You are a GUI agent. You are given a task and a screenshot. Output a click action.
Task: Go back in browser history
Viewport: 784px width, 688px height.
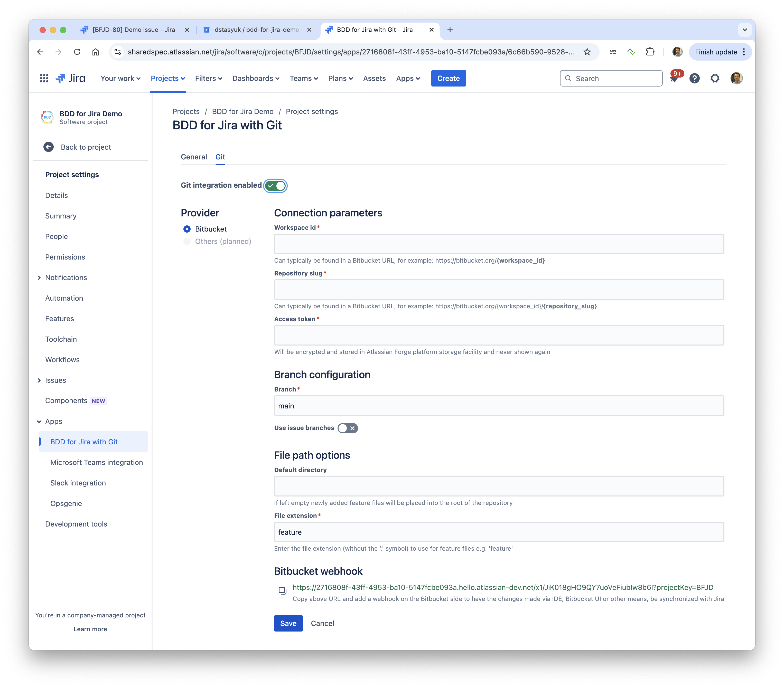coord(40,52)
